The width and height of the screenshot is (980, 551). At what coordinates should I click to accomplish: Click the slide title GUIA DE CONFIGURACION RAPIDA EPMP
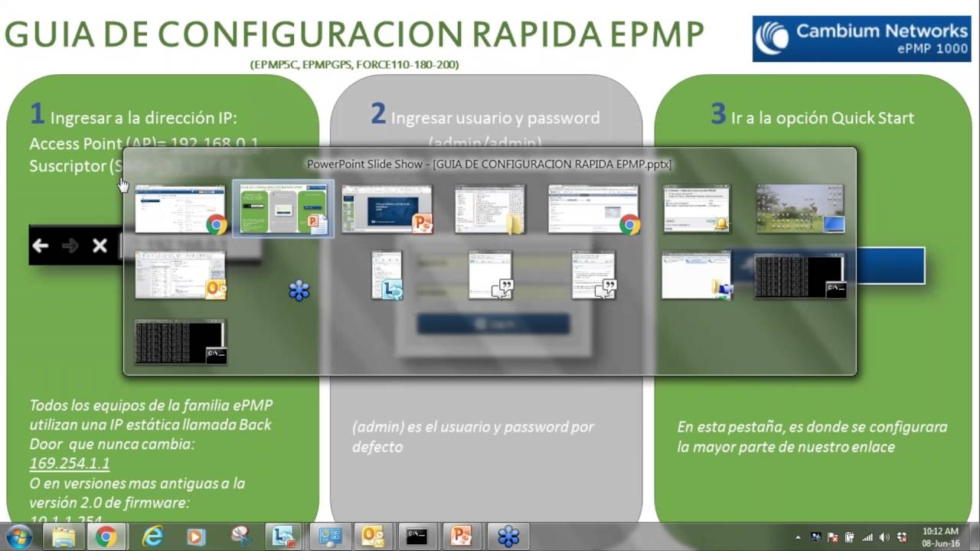point(354,34)
